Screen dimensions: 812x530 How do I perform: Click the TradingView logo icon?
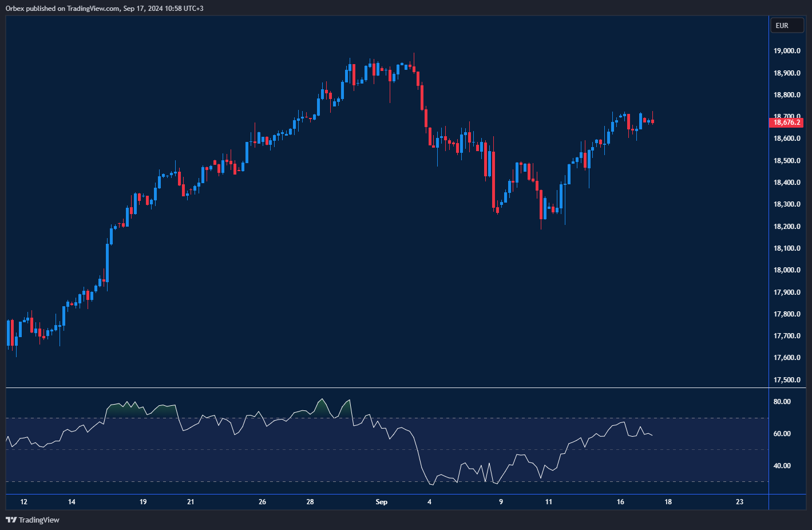(x=11, y=520)
